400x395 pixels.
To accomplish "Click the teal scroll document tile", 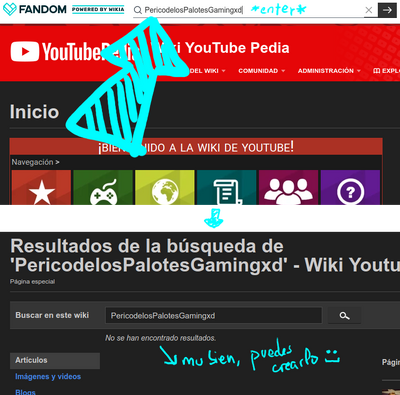I will (227, 187).
